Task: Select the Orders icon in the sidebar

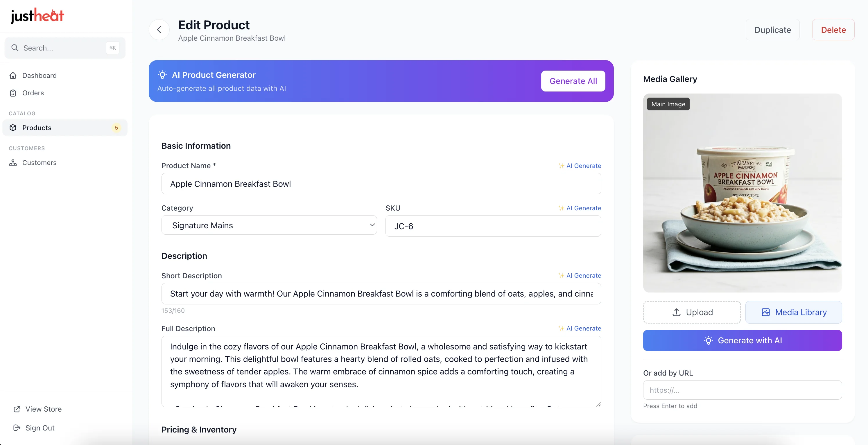Action: [x=13, y=93]
